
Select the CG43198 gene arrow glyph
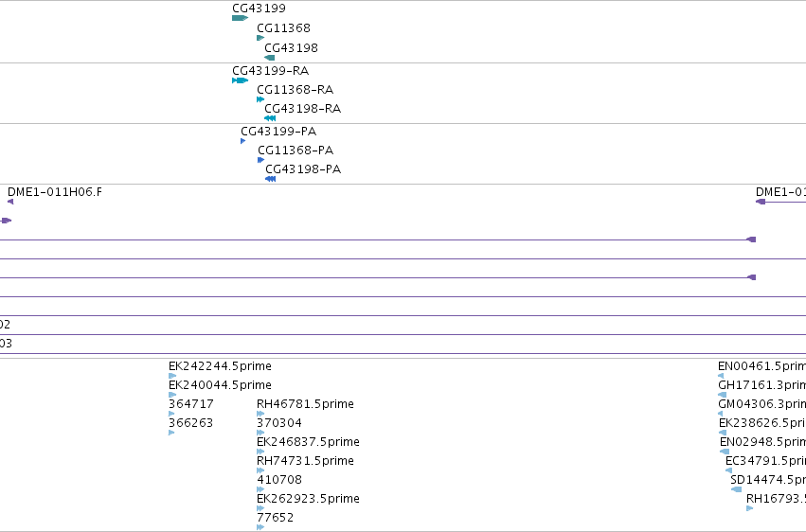[x=269, y=58]
